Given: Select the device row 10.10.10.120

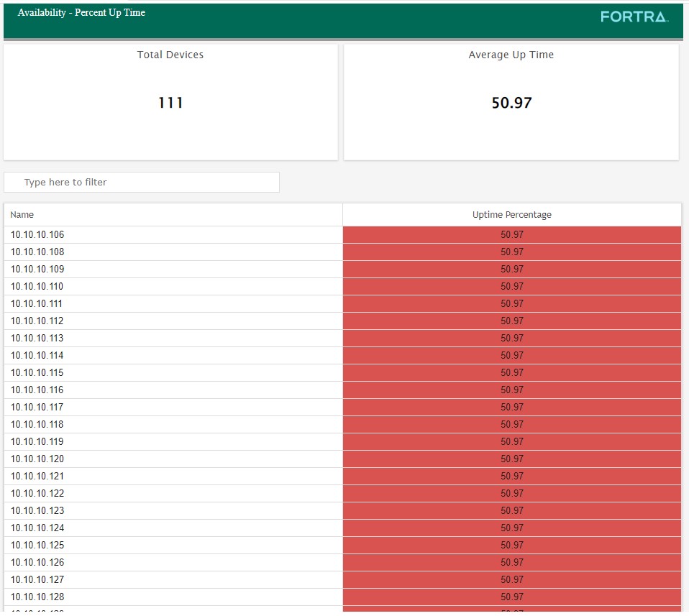Looking at the screenshot, I should click(343, 459).
